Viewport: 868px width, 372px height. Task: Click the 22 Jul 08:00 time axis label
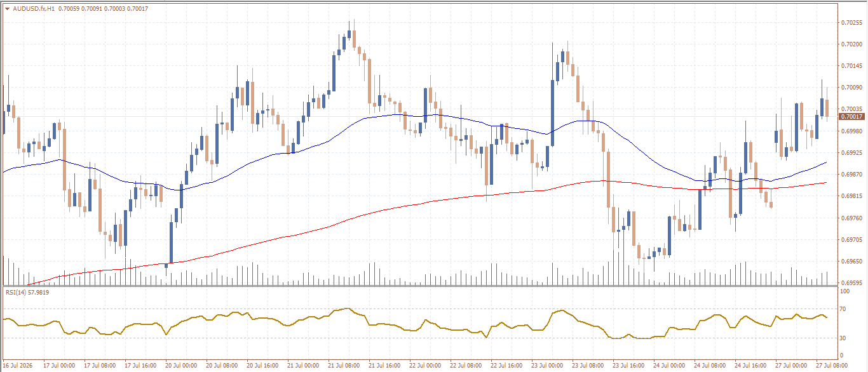(466, 366)
